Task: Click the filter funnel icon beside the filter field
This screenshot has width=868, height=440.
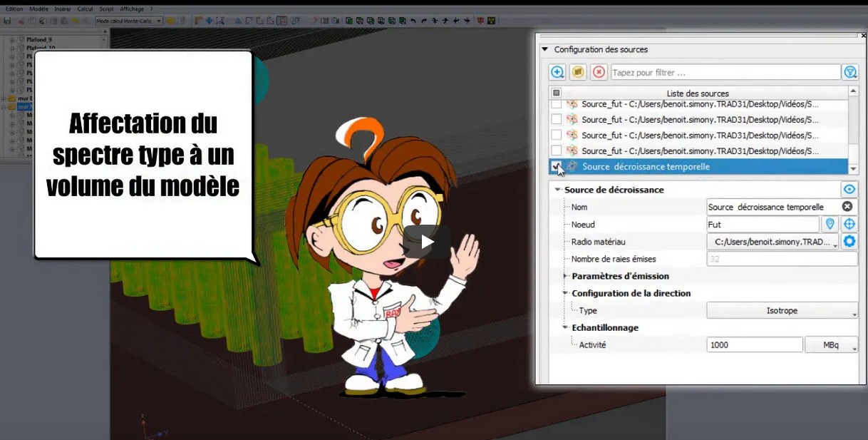Action: pos(849,72)
